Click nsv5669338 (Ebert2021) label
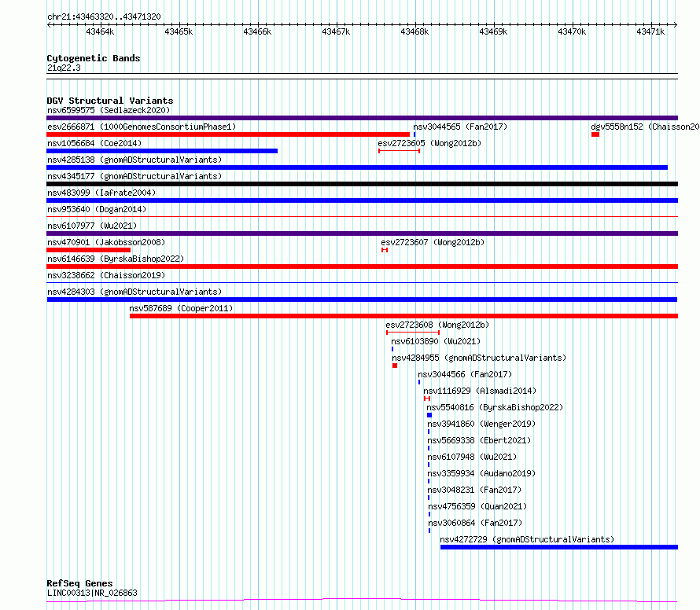700x610 pixels. pos(479,440)
